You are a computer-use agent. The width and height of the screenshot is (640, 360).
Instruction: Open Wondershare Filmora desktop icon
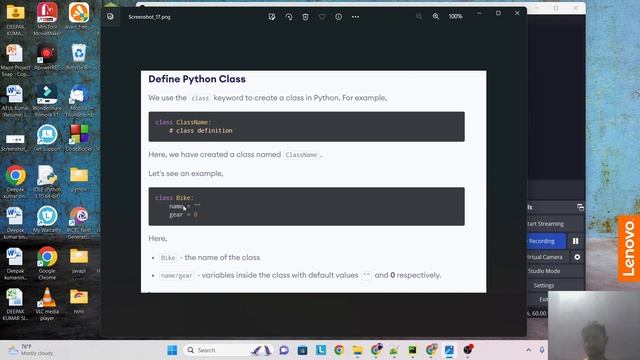[47, 101]
